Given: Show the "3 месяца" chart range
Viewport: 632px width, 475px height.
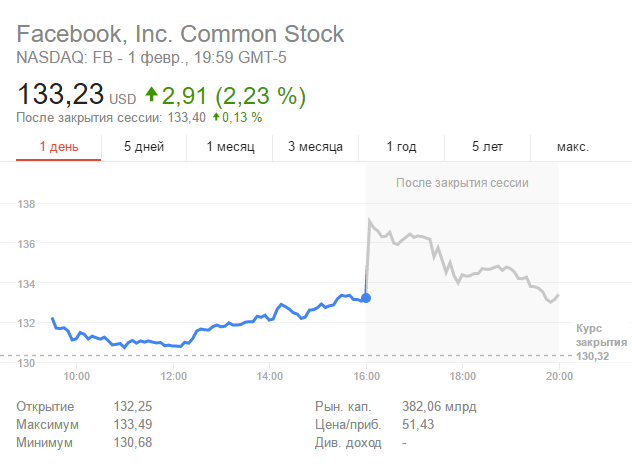Looking at the screenshot, I should [315, 147].
